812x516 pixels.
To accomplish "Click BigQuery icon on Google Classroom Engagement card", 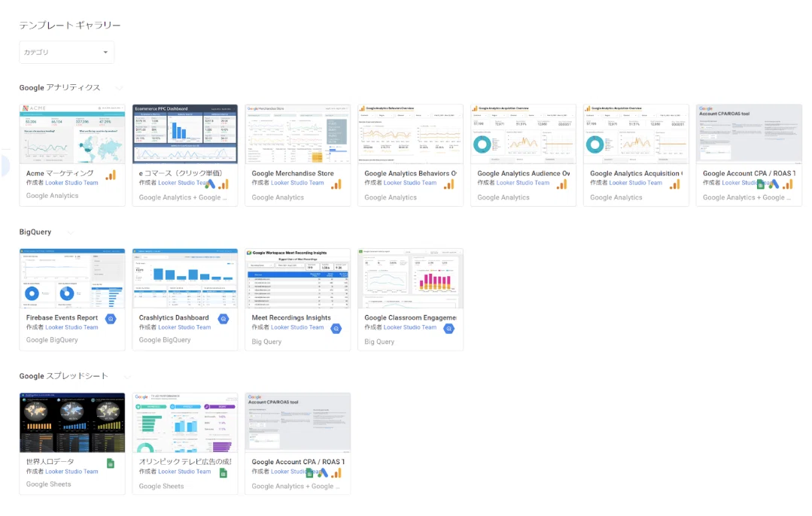I will coord(449,329).
